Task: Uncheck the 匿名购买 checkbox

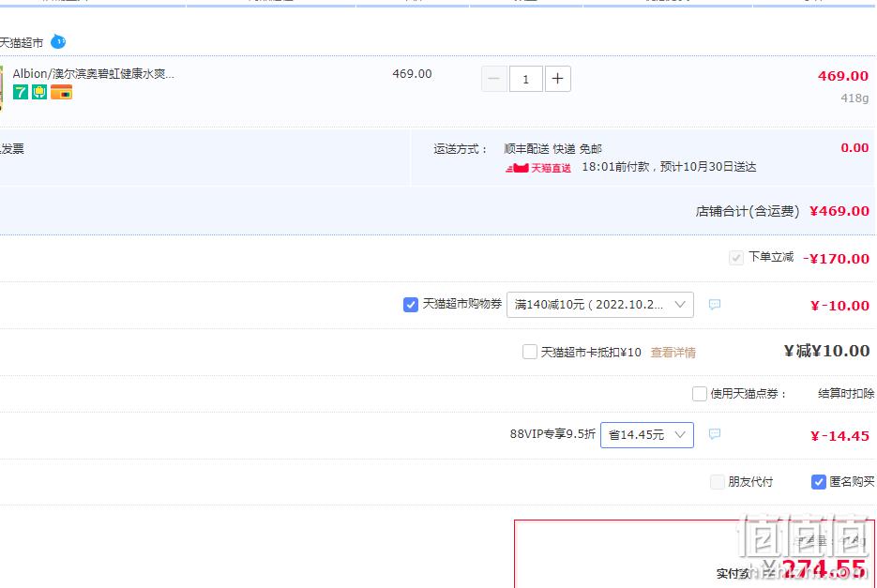Action: pyautogui.click(x=818, y=482)
